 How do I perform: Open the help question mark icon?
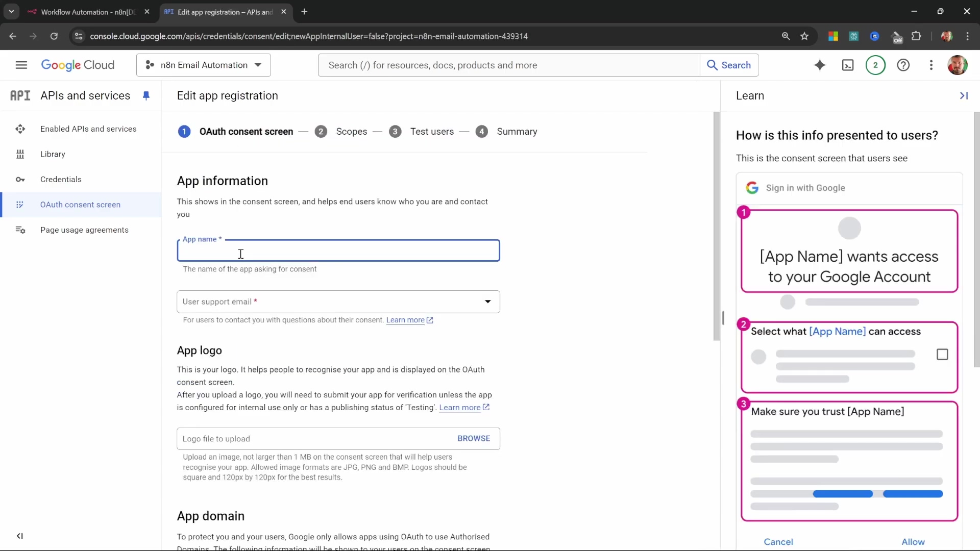click(x=903, y=65)
